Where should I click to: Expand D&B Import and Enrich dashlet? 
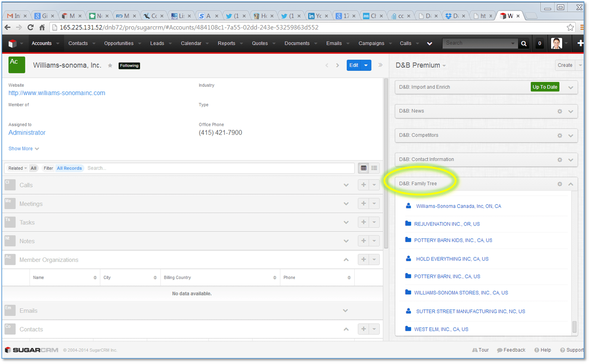(571, 87)
